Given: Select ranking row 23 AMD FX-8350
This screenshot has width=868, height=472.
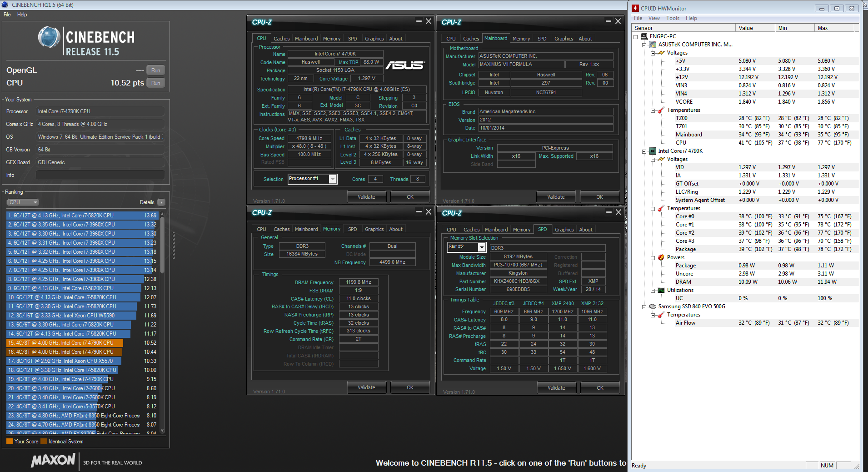Looking at the screenshot, I should point(82,416).
